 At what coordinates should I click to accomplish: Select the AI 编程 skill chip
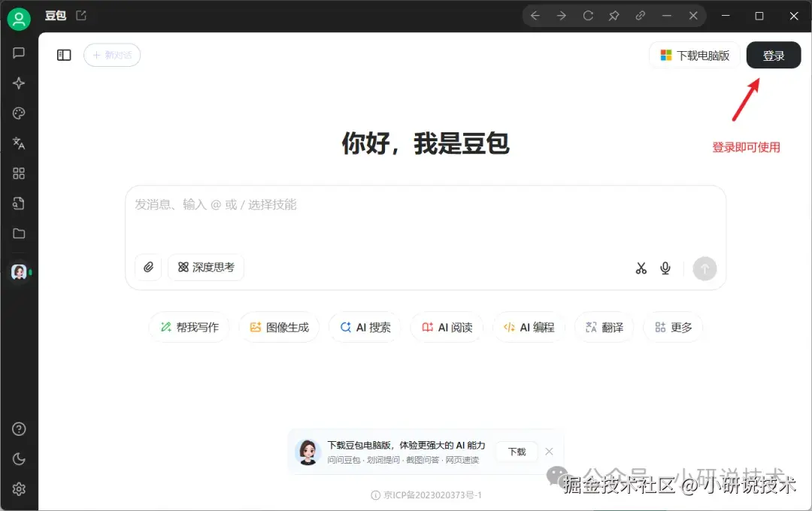point(529,327)
